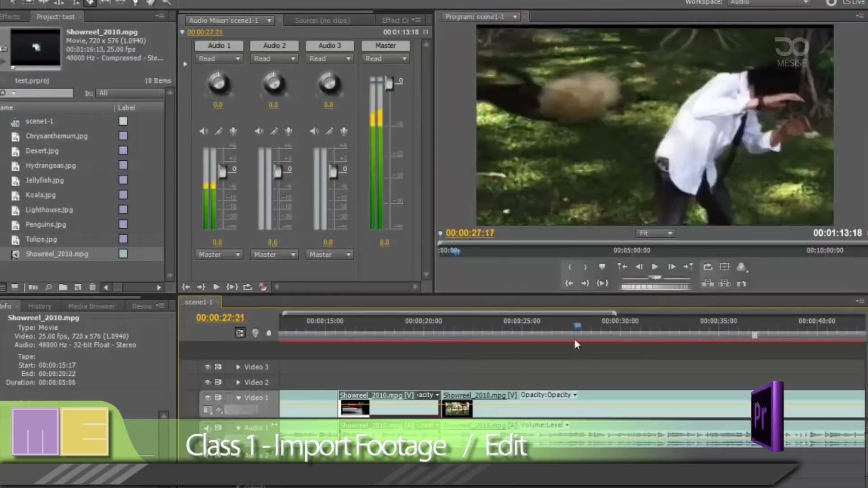This screenshot has height=488, width=868.
Task: Click Play in Audio Mixer transport
Action: [216, 287]
